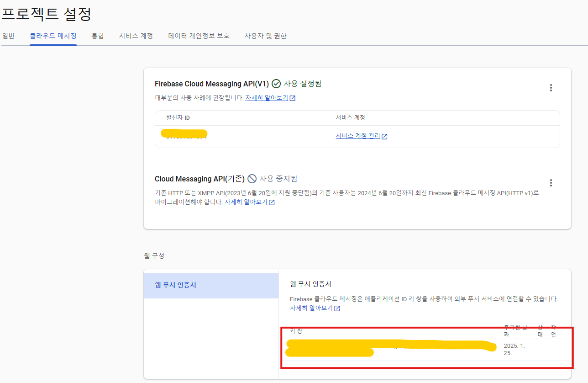Click the external link icon beside 서비스 계정 관리
588x383 pixels.
[384, 136]
